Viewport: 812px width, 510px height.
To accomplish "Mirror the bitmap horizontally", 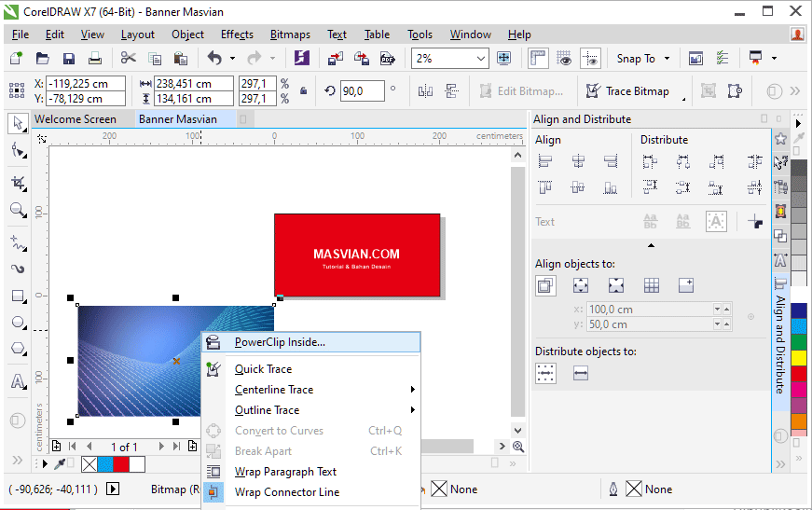I will [425, 91].
